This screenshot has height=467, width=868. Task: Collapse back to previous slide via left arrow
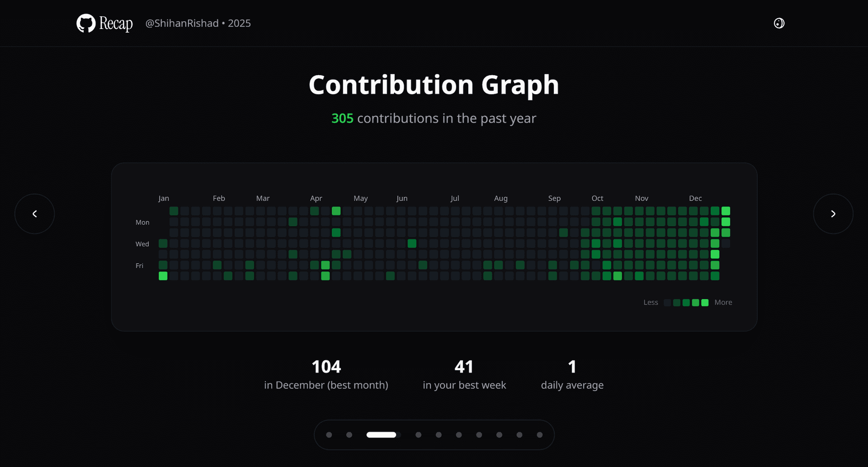pyautogui.click(x=34, y=214)
